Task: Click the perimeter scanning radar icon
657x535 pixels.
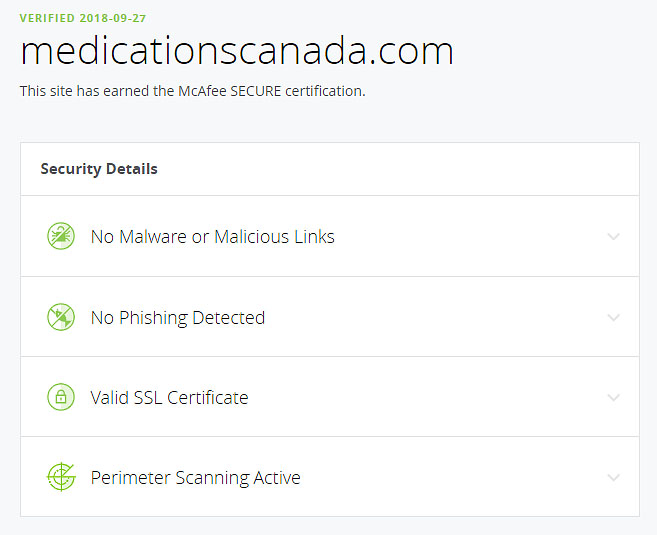Action: [x=61, y=477]
